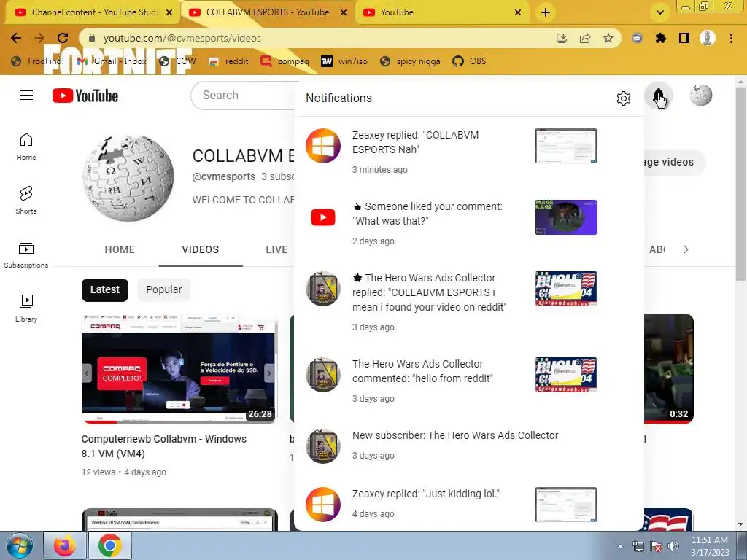The width and height of the screenshot is (747, 560).
Task: Click the browser back arrow
Action: 16,38
